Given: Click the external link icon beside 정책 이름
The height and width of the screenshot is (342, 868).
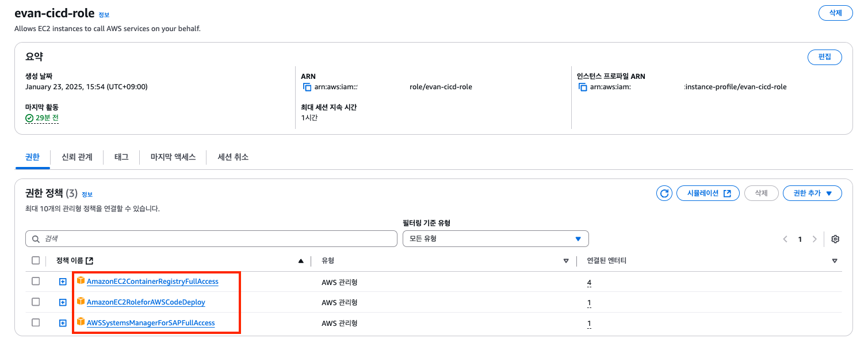Looking at the screenshot, I should point(89,261).
